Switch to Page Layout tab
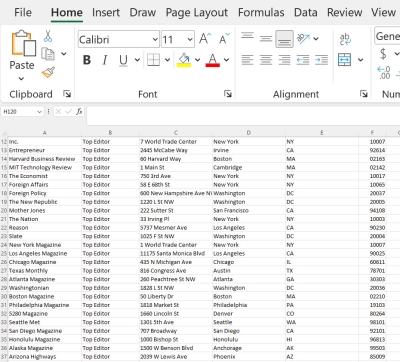 tap(197, 13)
